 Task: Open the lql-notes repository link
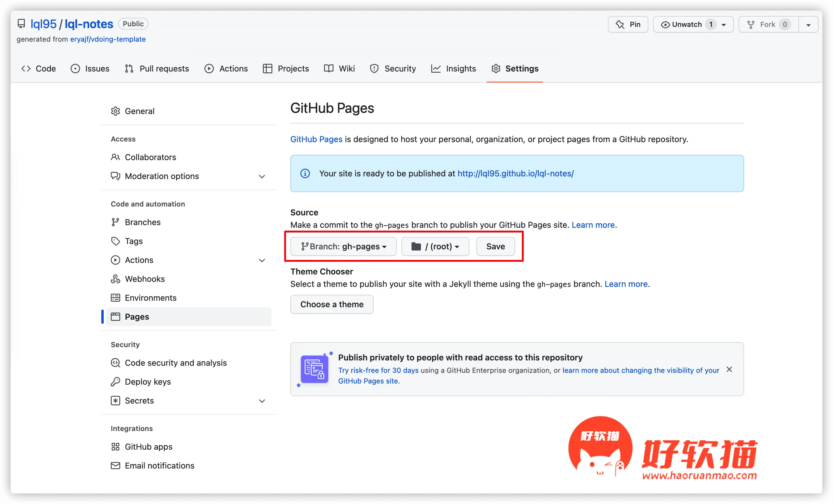[89, 24]
